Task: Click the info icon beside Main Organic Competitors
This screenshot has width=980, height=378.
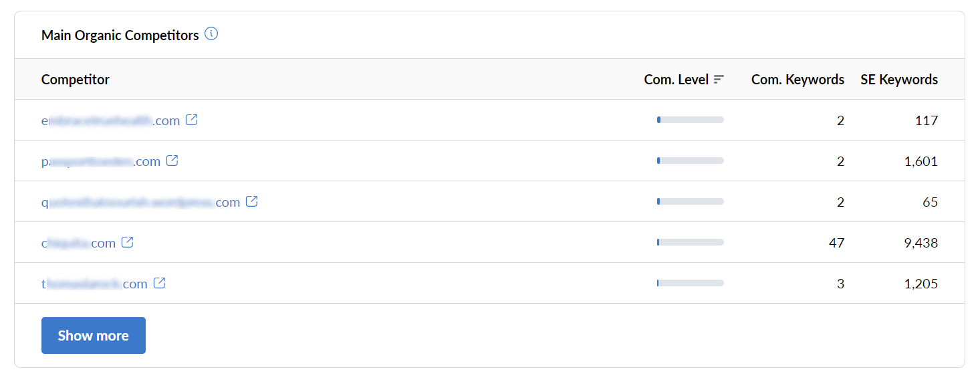Action: click(x=211, y=34)
